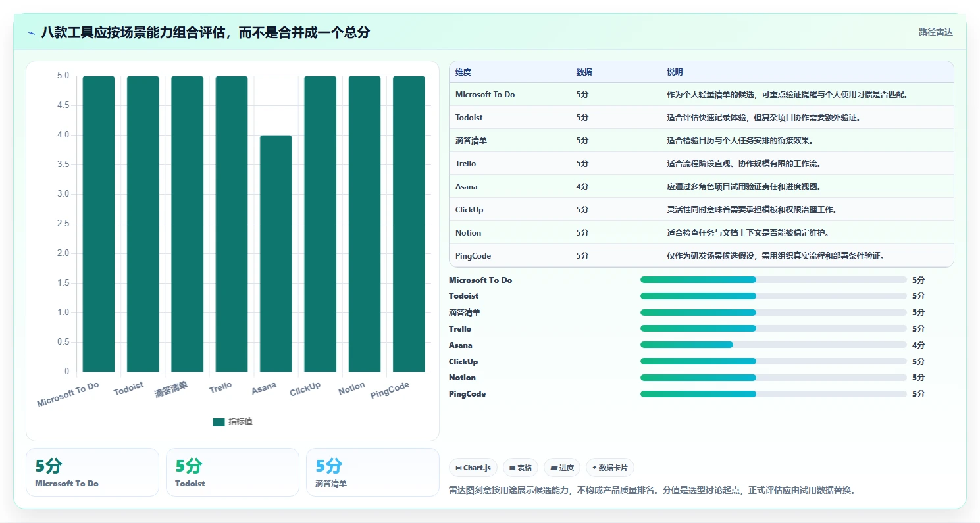The height and width of the screenshot is (523, 980).
Task: Click the ClickUp label on chart x-axis
Action: tap(305, 389)
